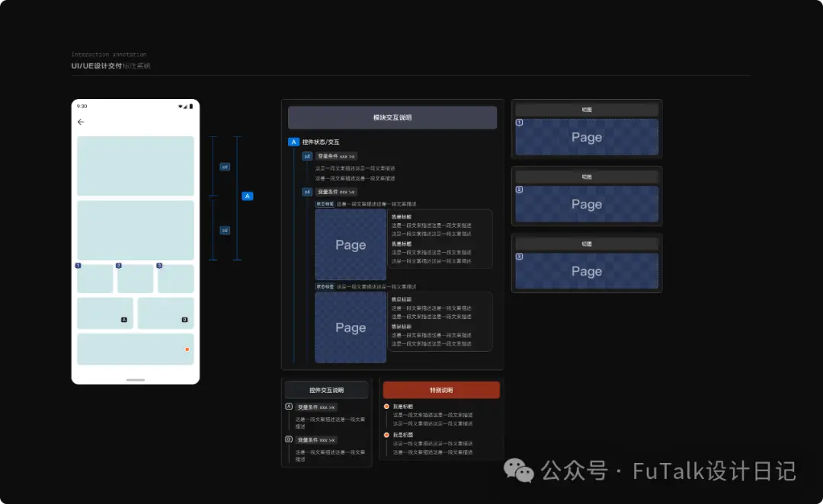823x504 pixels.
Task: Click the home indicator bar on the phone
Action: point(136,380)
